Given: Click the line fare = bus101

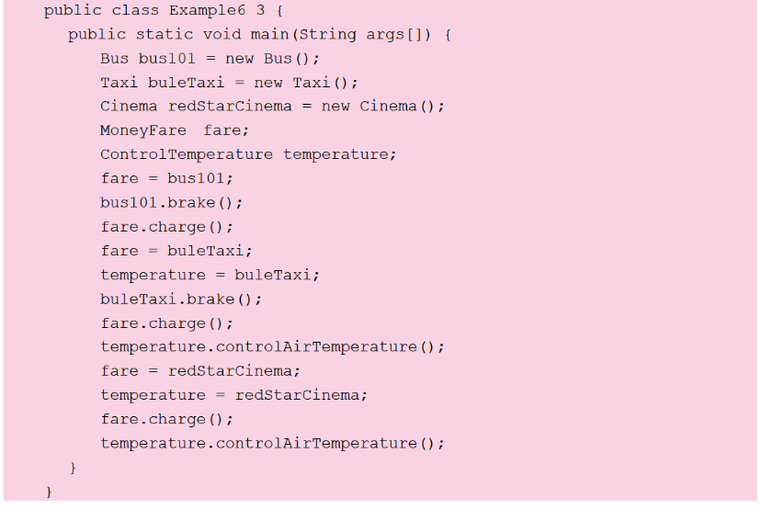Looking at the screenshot, I should (166, 178).
